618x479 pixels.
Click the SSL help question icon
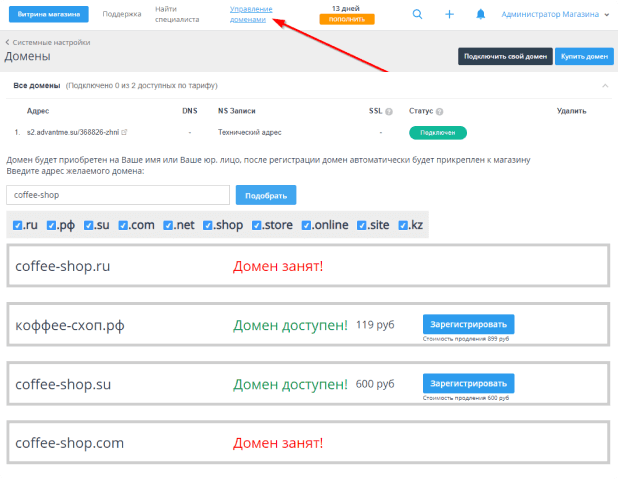point(389,111)
